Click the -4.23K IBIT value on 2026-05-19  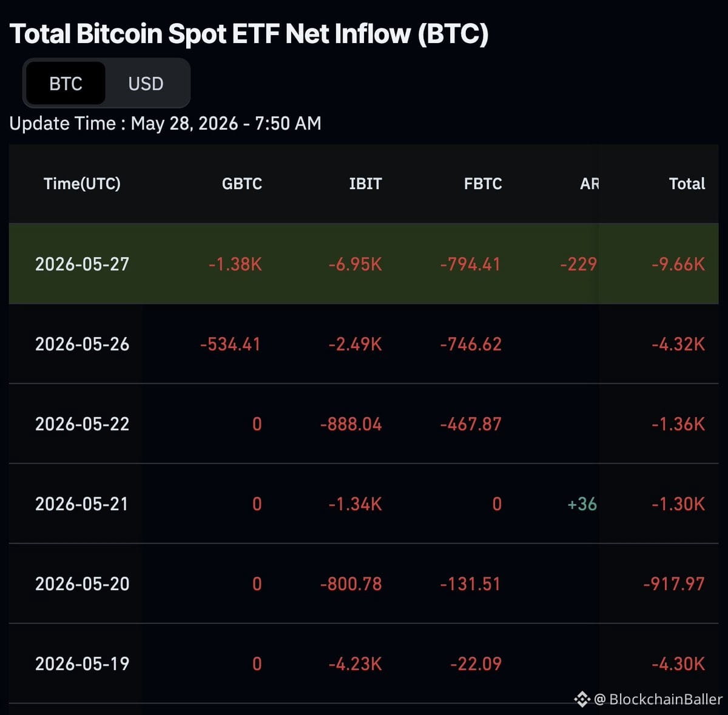pyautogui.click(x=355, y=663)
